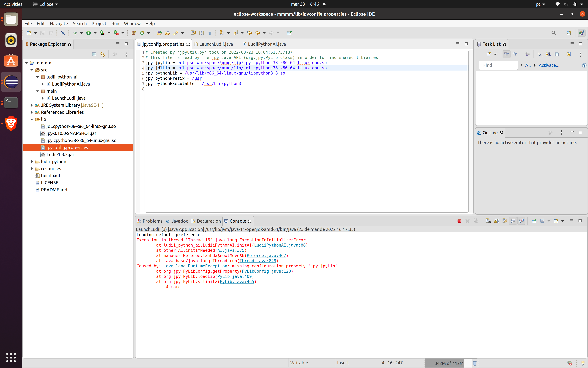Click the Pin Console icon
The height and width of the screenshot is (368, 588).
click(534, 221)
